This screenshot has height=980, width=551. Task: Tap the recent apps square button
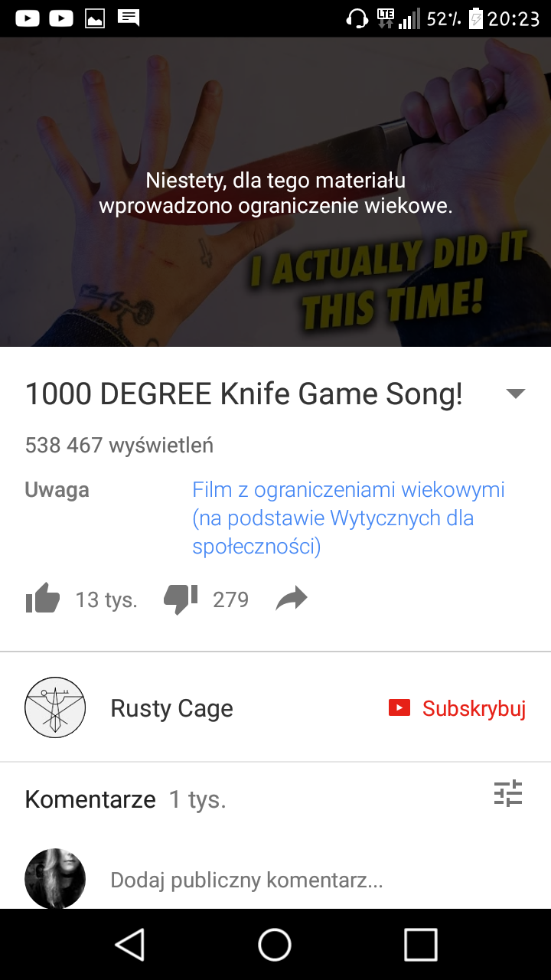click(x=420, y=944)
